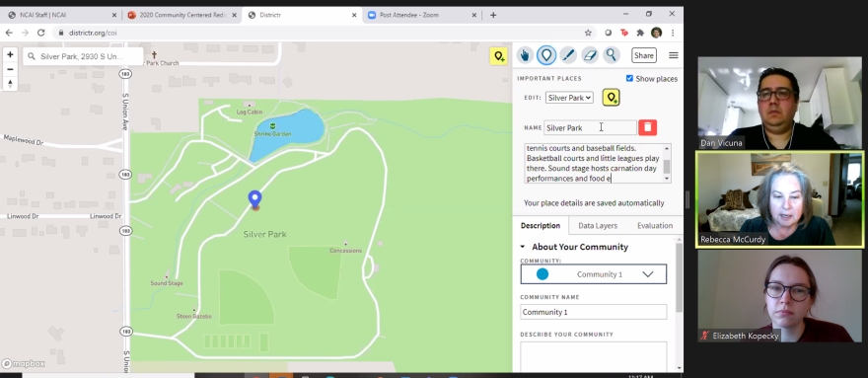
Task: Select the place marker landmark tool
Action: click(546, 55)
